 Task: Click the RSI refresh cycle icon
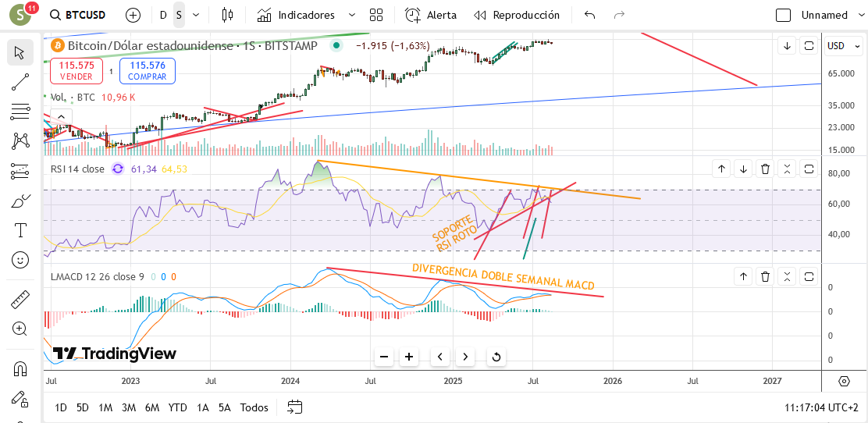click(118, 169)
